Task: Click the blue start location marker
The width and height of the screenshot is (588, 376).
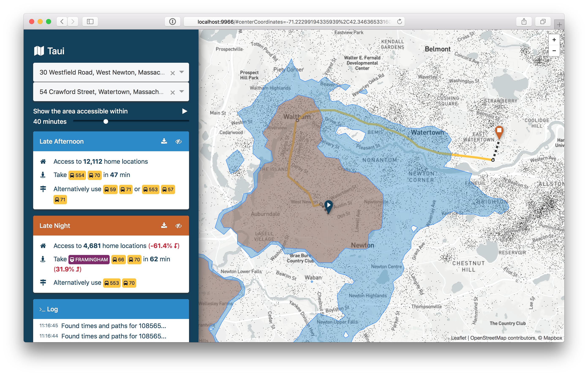Action: point(328,205)
